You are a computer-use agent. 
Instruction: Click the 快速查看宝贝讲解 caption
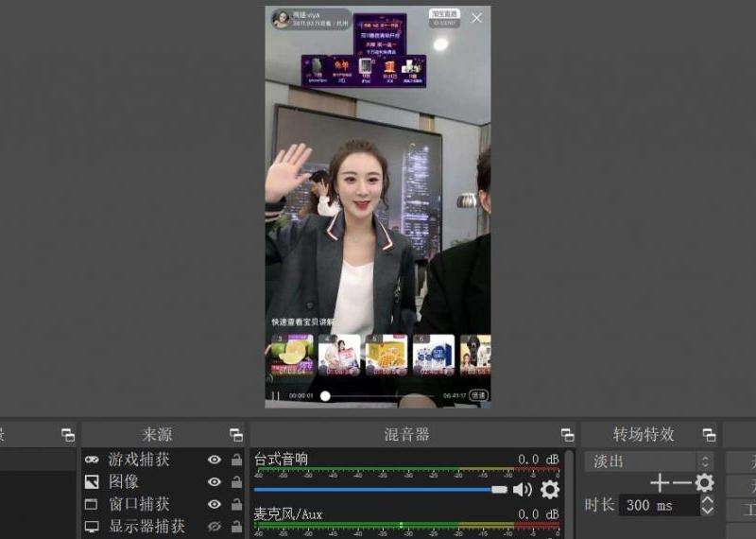pyautogui.click(x=302, y=322)
